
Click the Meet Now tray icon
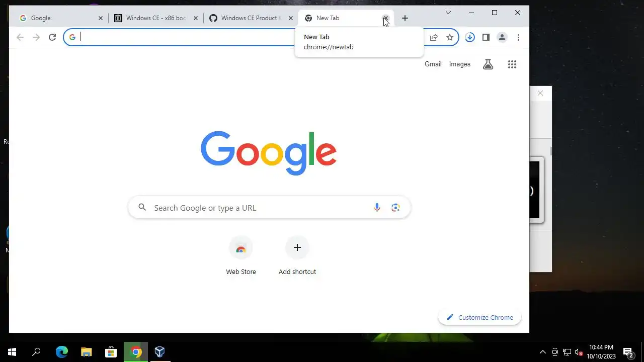coord(555,352)
